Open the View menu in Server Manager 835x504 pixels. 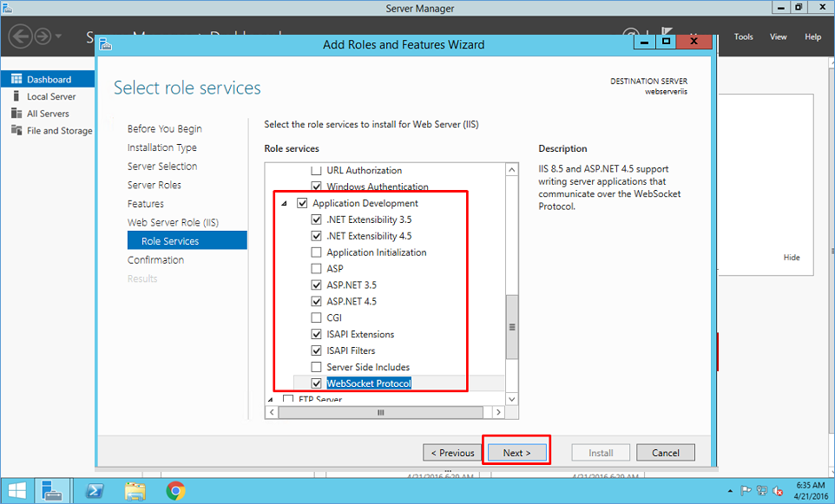pyautogui.click(x=778, y=36)
